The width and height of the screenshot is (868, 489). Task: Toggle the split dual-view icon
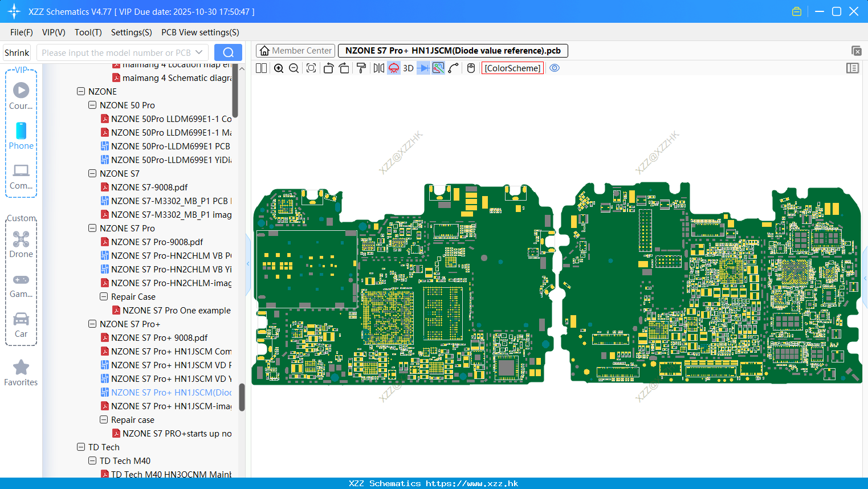261,68
